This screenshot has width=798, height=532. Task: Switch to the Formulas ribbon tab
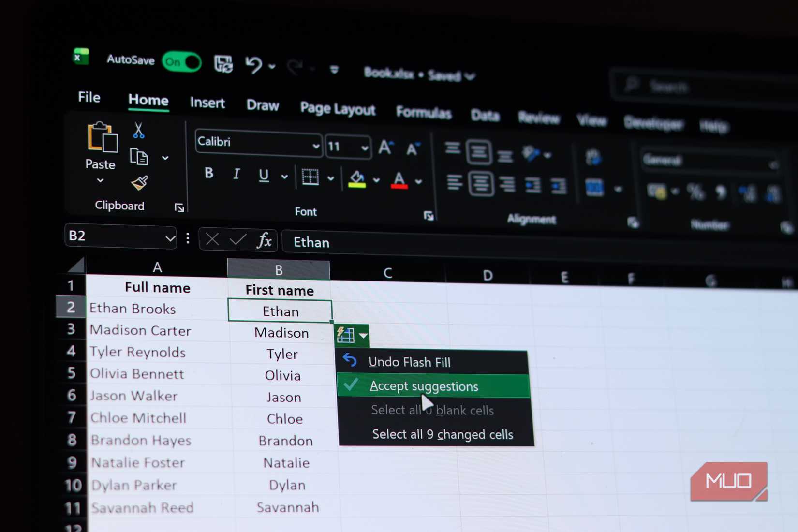(x=424, y=112)
